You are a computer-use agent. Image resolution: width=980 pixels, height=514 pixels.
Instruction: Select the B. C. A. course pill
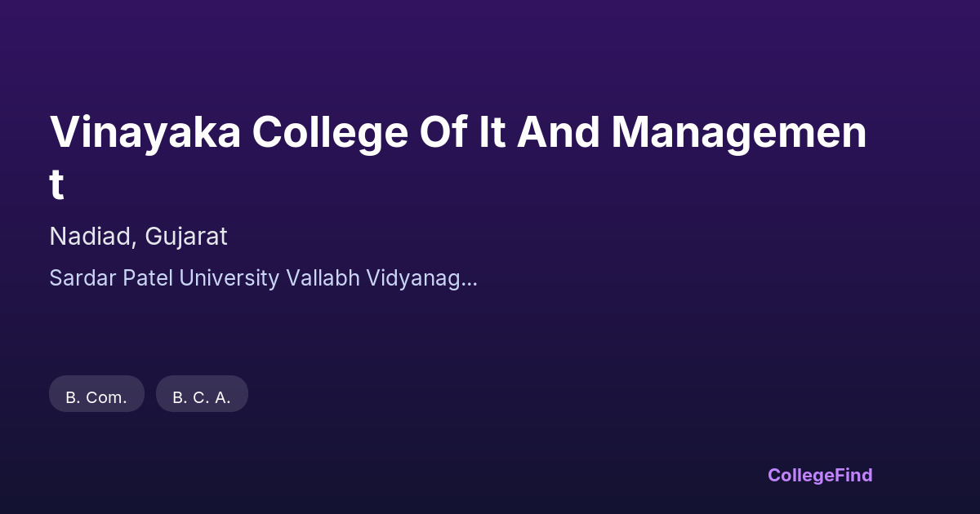(x=202, y=397)
